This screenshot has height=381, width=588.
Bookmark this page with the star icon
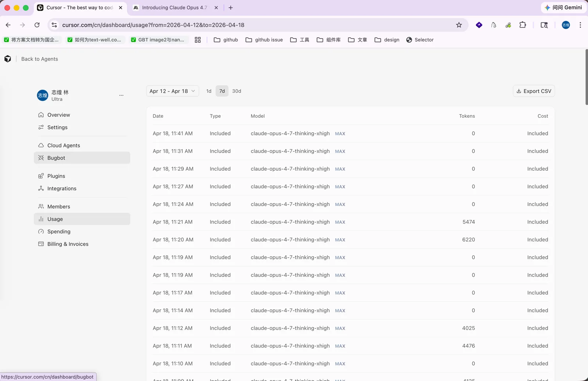(459, 25)
